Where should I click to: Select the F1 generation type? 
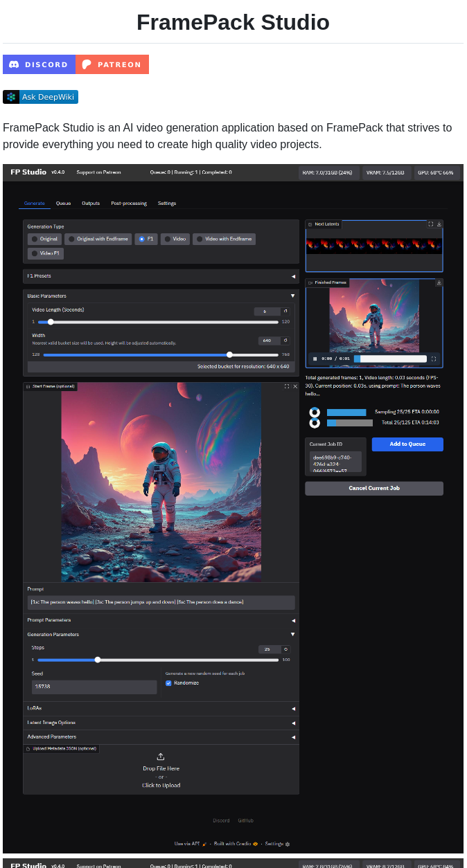pyautogui.click(x=146, y=239)
